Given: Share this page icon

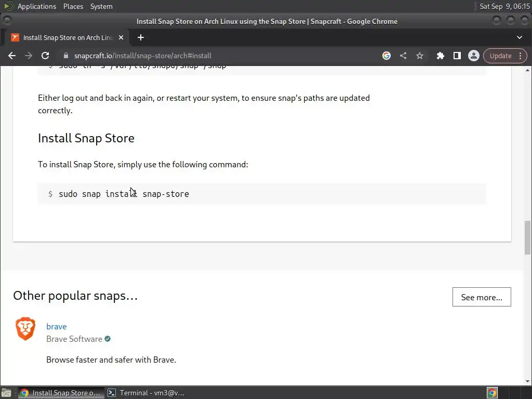Looking at the screenshot, I should coord(403,56).
